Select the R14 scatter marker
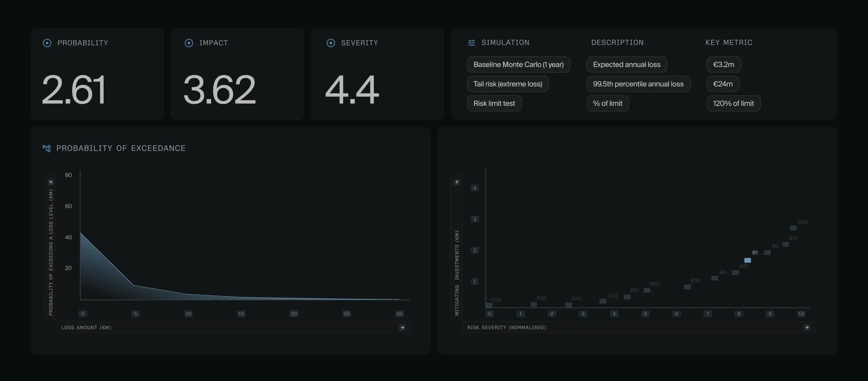The image size is (868, 381). 785,244
